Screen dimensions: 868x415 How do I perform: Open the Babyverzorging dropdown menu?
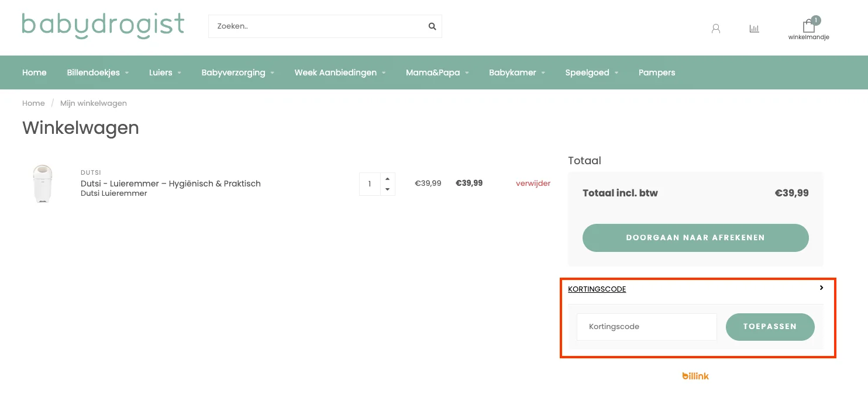pos(233,72)
